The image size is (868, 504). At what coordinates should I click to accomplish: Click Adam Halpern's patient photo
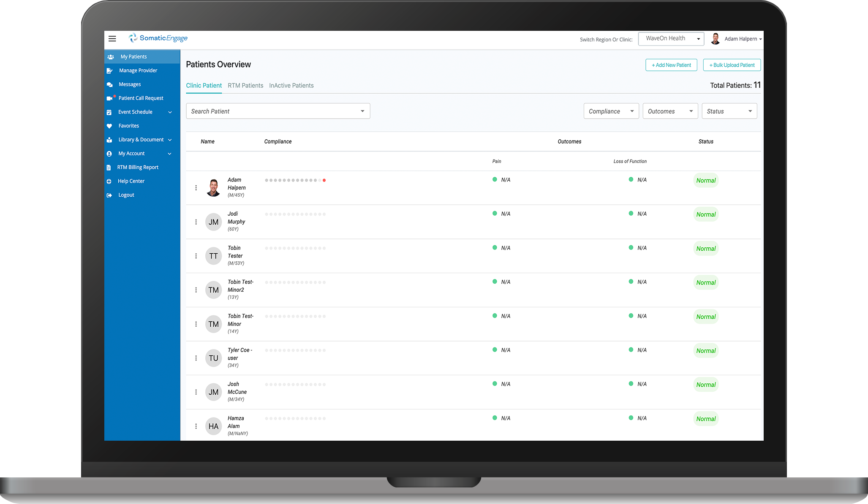point(213,188)
